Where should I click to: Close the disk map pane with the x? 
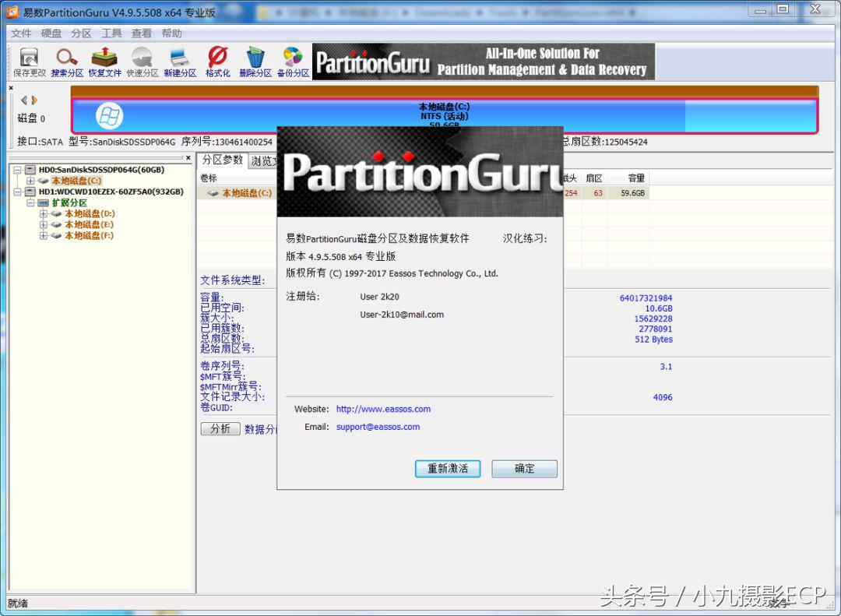11,87
